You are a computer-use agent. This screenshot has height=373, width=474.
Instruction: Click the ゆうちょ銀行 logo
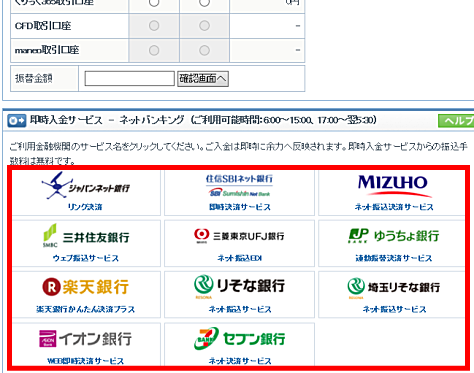click(393, 236)
